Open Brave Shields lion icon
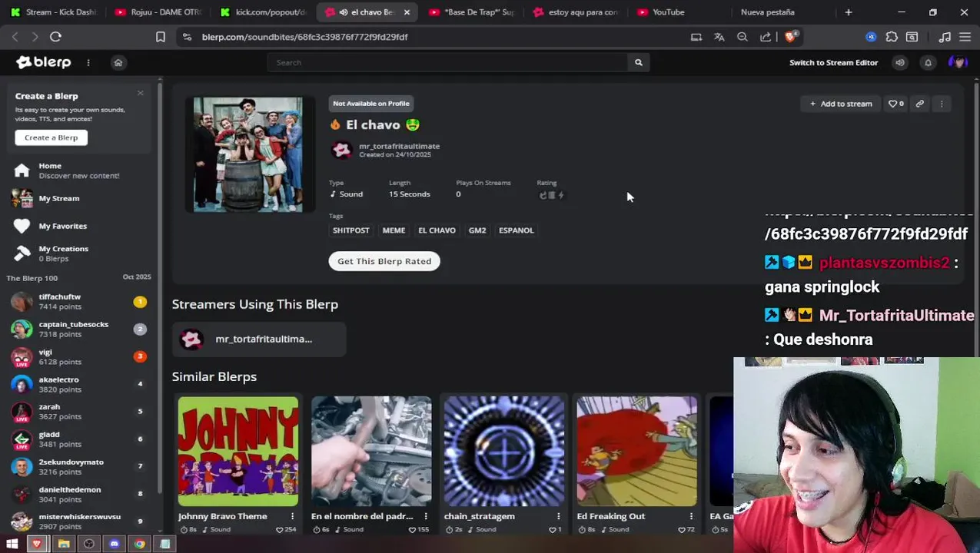This screenshot has width=980, height=553. 791,36
